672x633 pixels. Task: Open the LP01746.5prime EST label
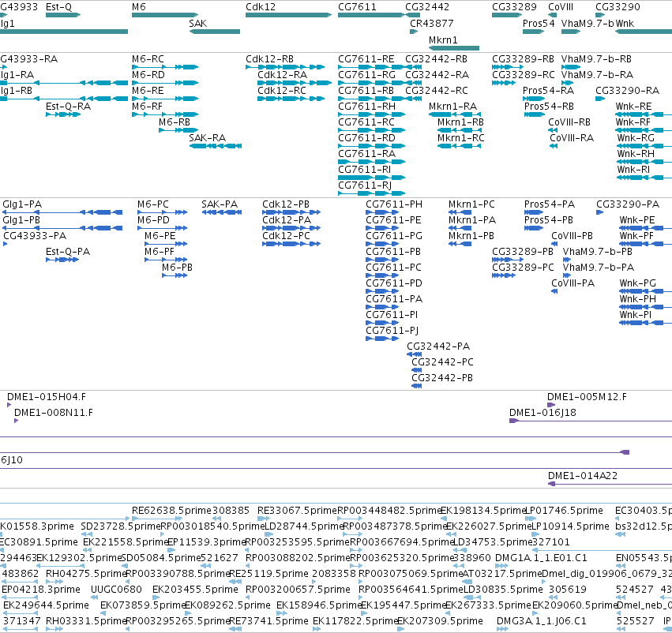click(x=565, y=510)
